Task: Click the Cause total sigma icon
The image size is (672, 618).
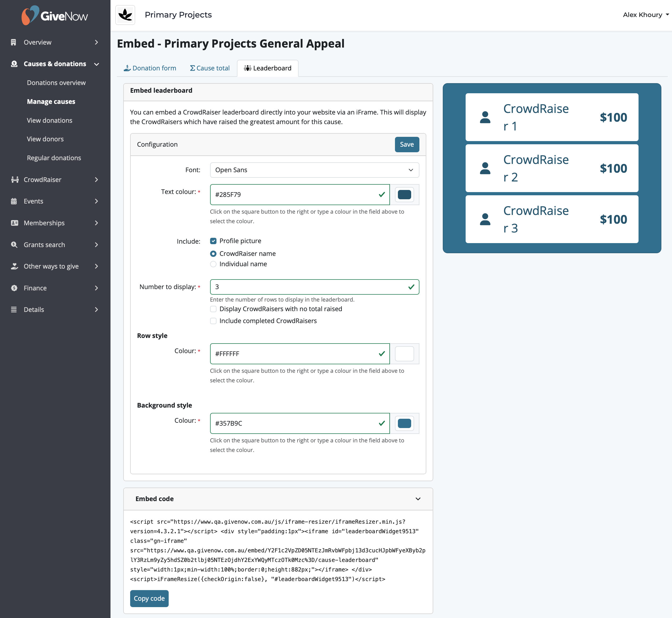Action: [x=193, y=68]
